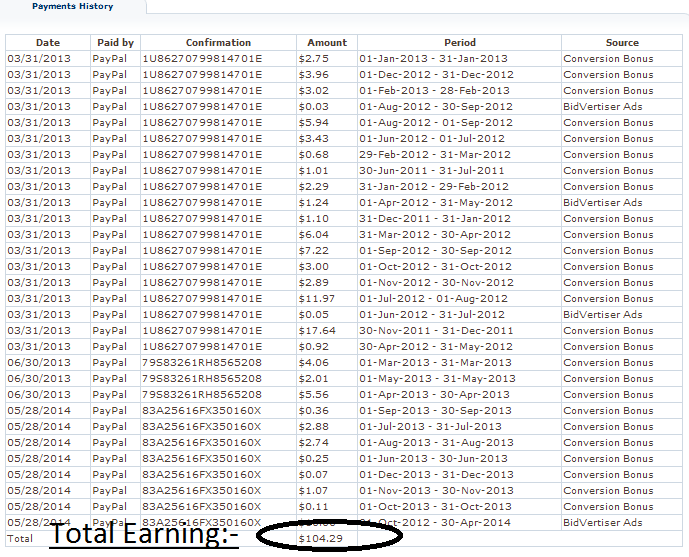Screen dimensions: 689x557
Task: Click BidVertiser Ads in the $0.03 row
Action: pos(602,107)
